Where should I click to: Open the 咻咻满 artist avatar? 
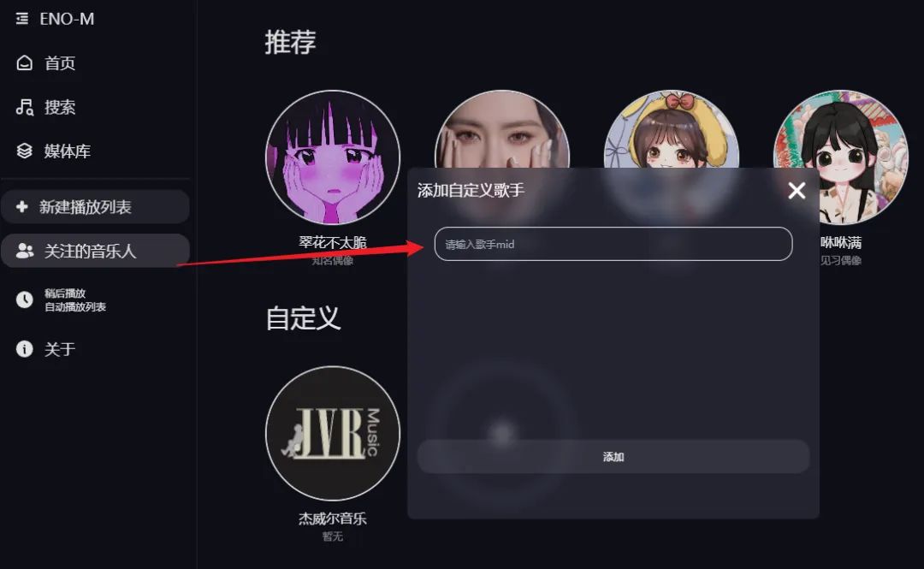[841, 157]
